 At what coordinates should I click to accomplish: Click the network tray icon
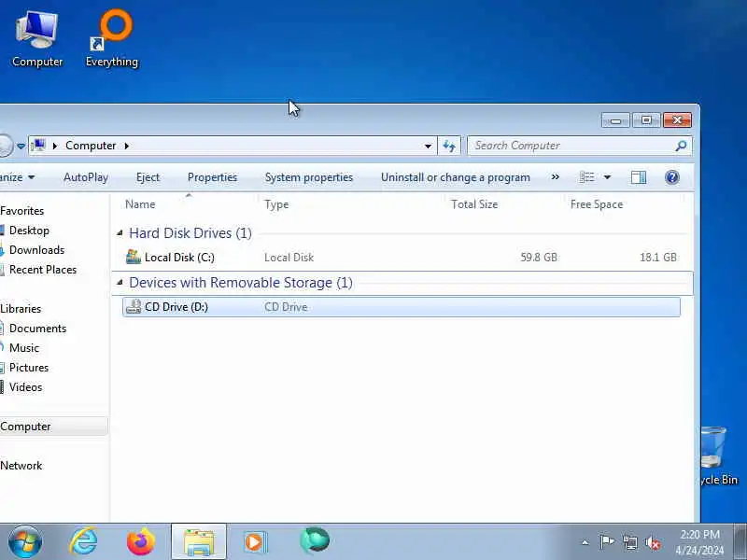pos(629,542)
